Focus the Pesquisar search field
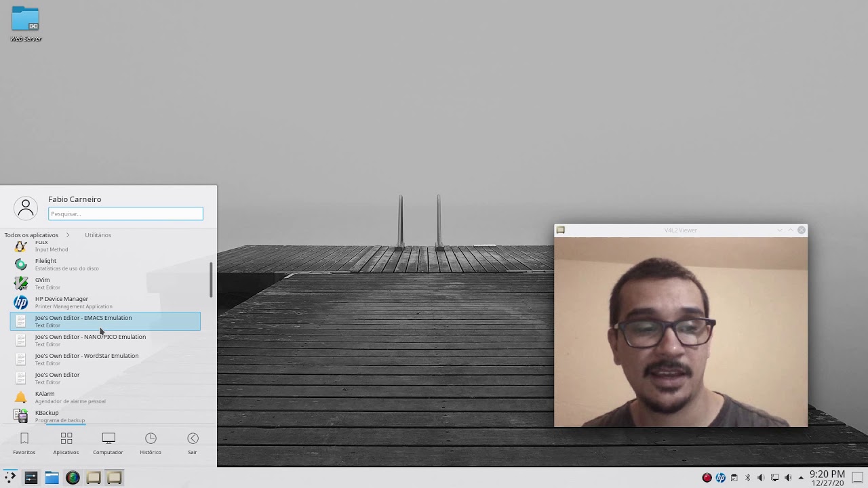The width and height of the screenshot is (868, 488). (125, 213)
